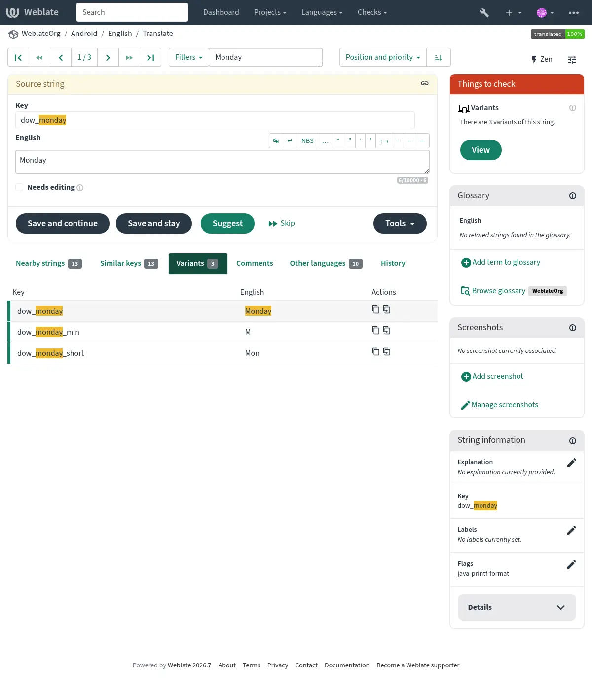Toggle the Needs editing checkbox
Viewport: 592px width, 700px height.
(x=19, y=187)
